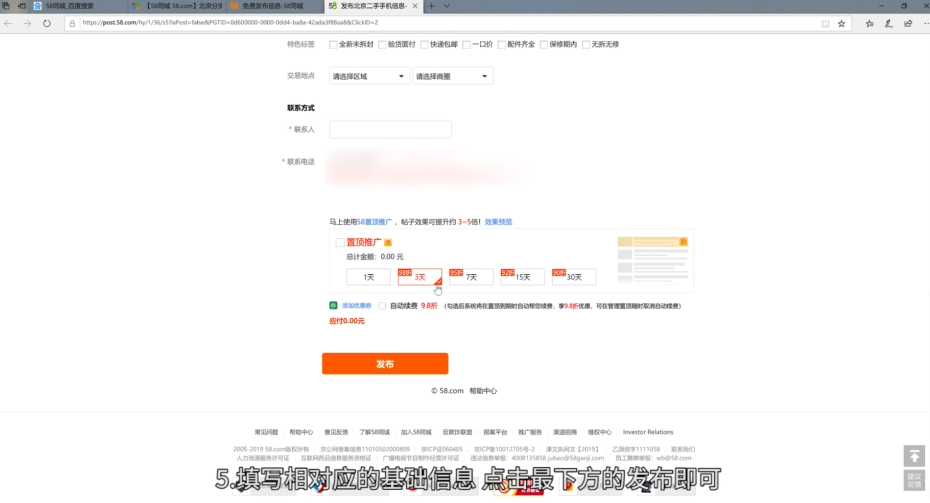The height and width of the screenshot is (503, 930).
Task: Open the browser settings ellipsis menu
Action: coord(925,23)
